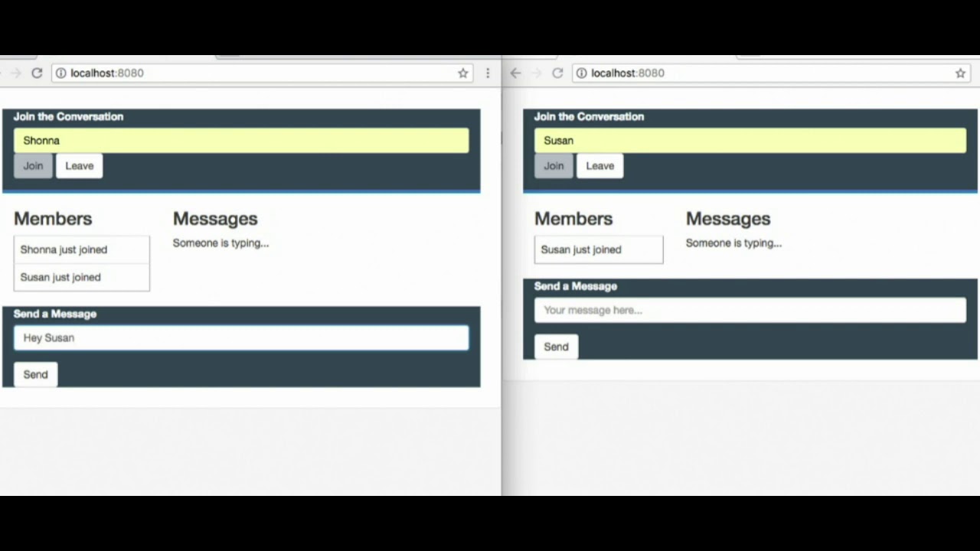Reload the page in the right browser window
This screenshot has width=980, height=551.
coord(557,73)
